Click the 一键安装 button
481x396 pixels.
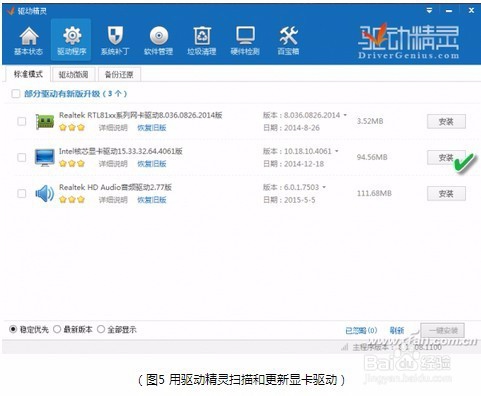pos(442,331)
